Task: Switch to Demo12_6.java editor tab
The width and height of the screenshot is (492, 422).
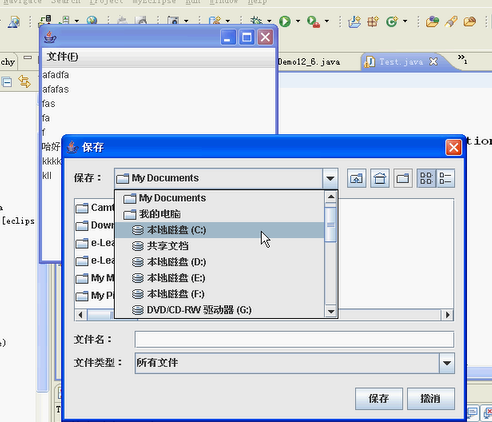Action: [309, 62]
